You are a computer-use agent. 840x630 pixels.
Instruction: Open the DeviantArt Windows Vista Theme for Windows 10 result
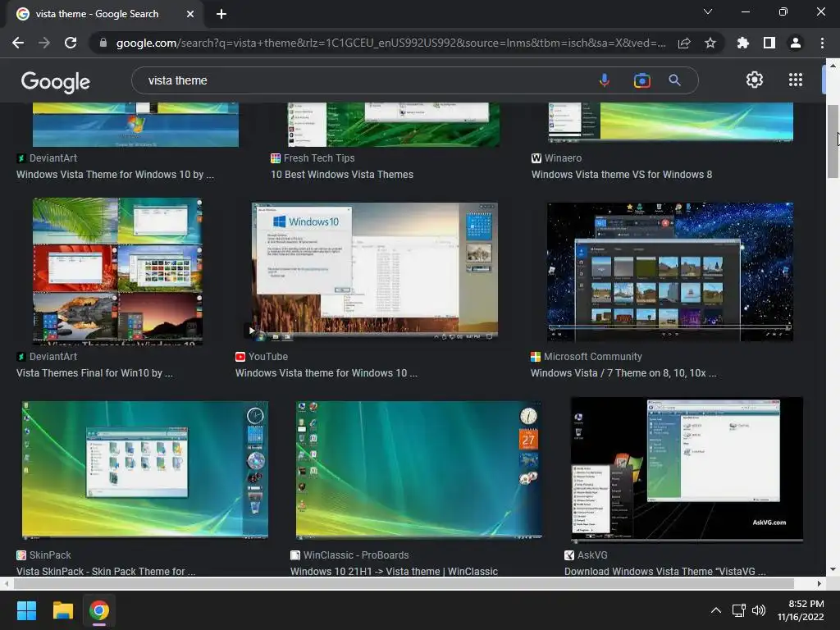point(115,175)
